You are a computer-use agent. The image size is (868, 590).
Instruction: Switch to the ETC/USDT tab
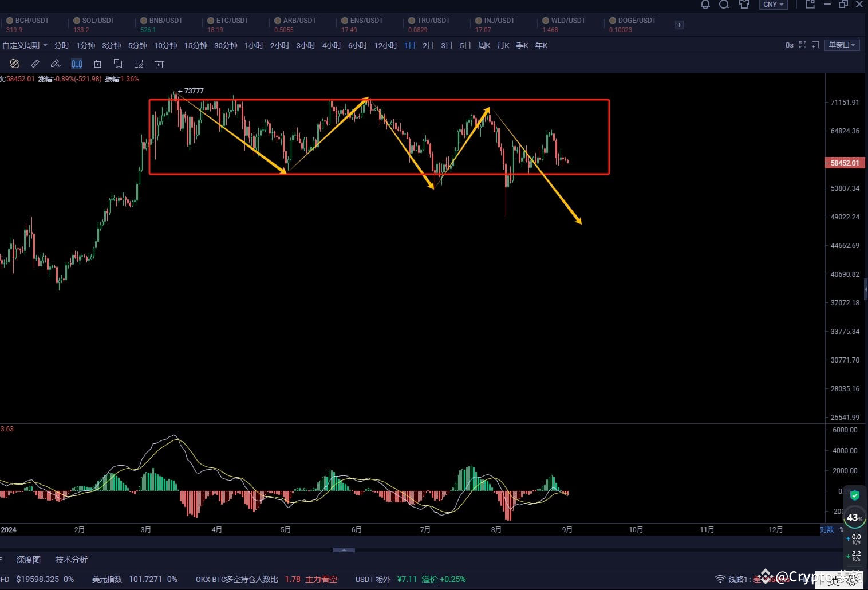(x=228, y=25)
